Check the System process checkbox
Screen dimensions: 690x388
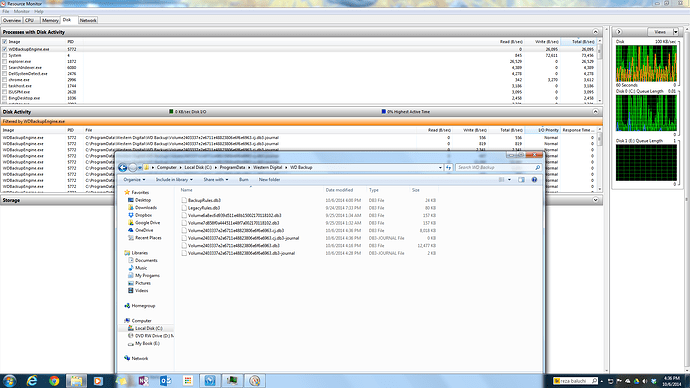tap(4, 55)
